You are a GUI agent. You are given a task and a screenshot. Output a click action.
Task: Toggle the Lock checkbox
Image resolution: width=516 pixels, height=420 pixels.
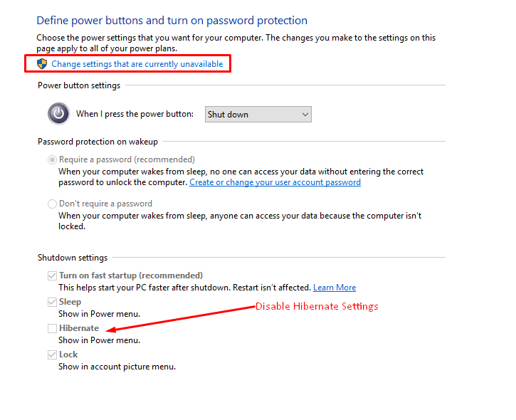[52, 355]
